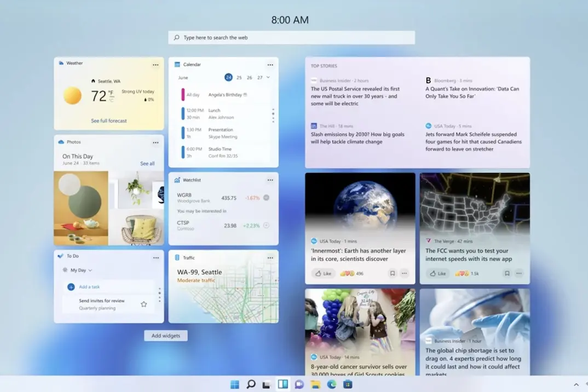Open Microsoft Edge from the taskbar

coord(331,384)
